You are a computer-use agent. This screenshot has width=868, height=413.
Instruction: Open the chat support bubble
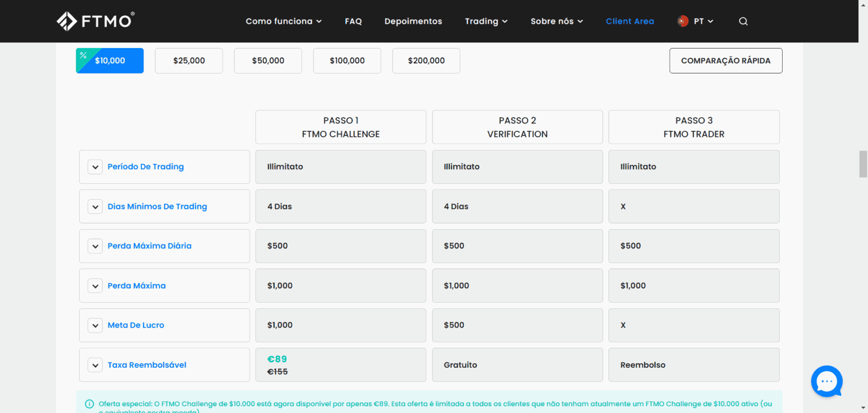(826, 381)
